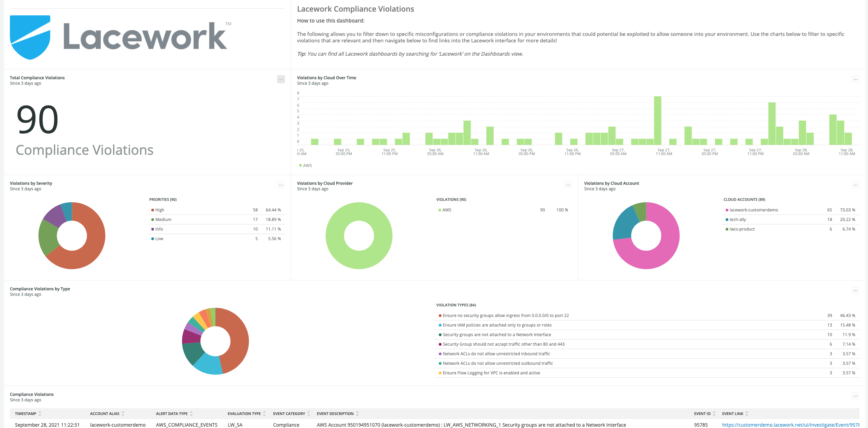Image resolution: width=868 pixels, height=428 pixels.
Task: Open Violations by Cloud Over Time ellipsis menu
Action: click(x=855, y=80)
